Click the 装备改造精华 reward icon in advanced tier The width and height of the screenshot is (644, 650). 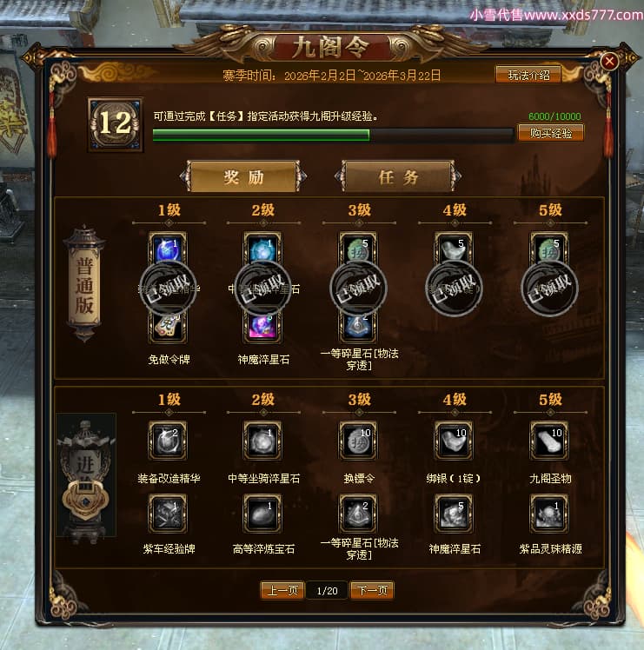(x=168, y=441)
